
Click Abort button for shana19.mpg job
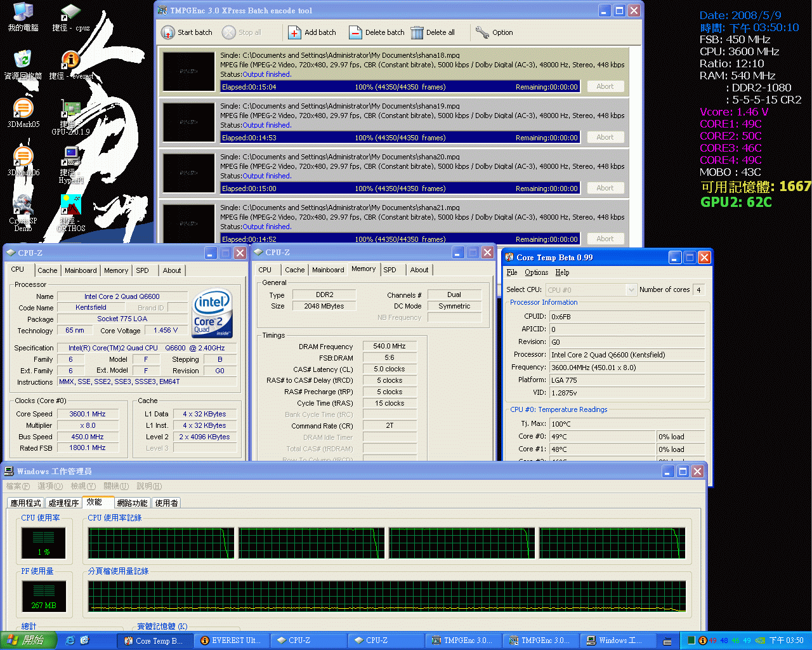click(x=605, y=137)
